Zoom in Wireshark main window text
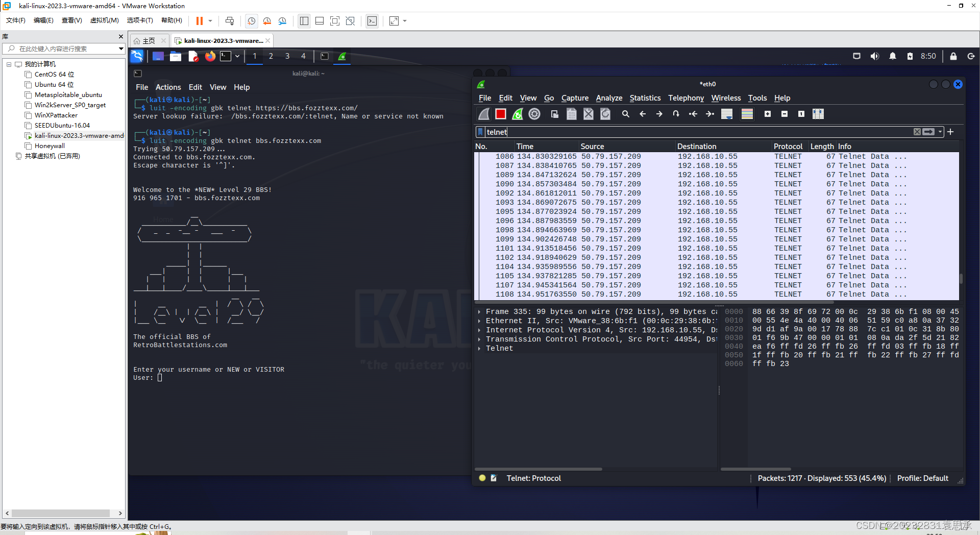 (768, 114)
